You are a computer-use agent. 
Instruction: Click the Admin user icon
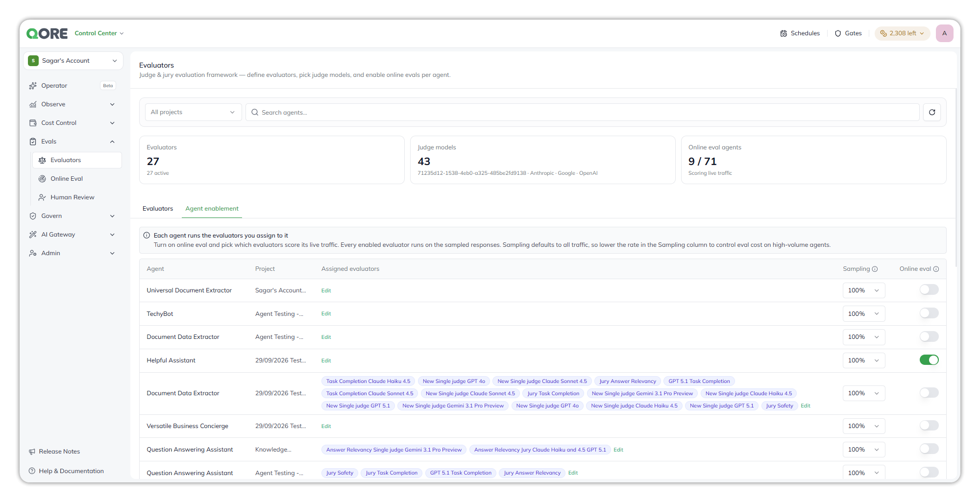(x=33, y=253)
